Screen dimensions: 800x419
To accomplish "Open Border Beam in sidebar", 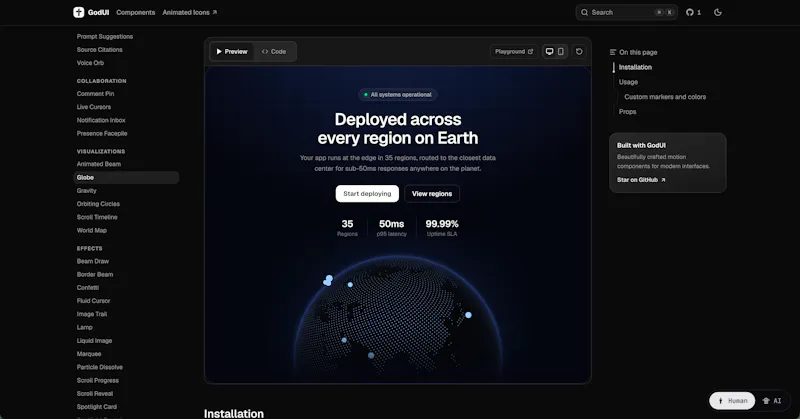I will coord(95,274).
